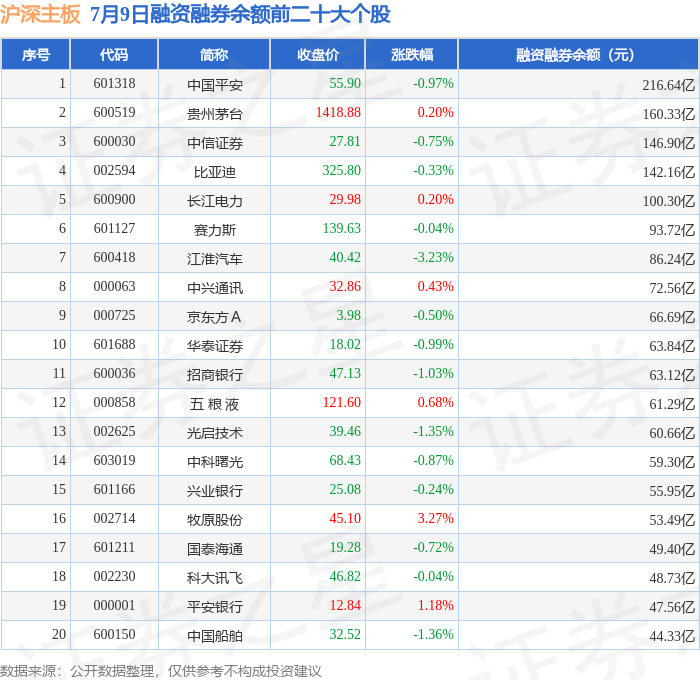Select the 兴业银行 stock name
This screenshot has height=680, width=700.
coord(215,491)
